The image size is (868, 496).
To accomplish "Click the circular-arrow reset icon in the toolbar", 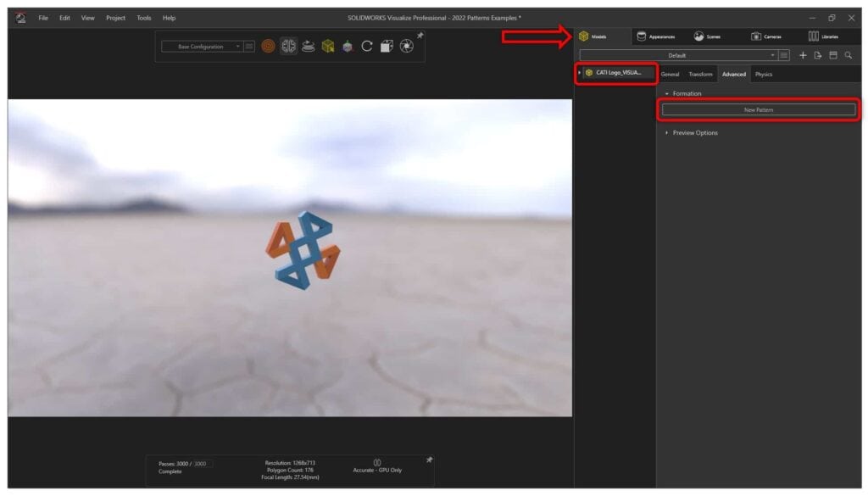I will pos(366,46).
